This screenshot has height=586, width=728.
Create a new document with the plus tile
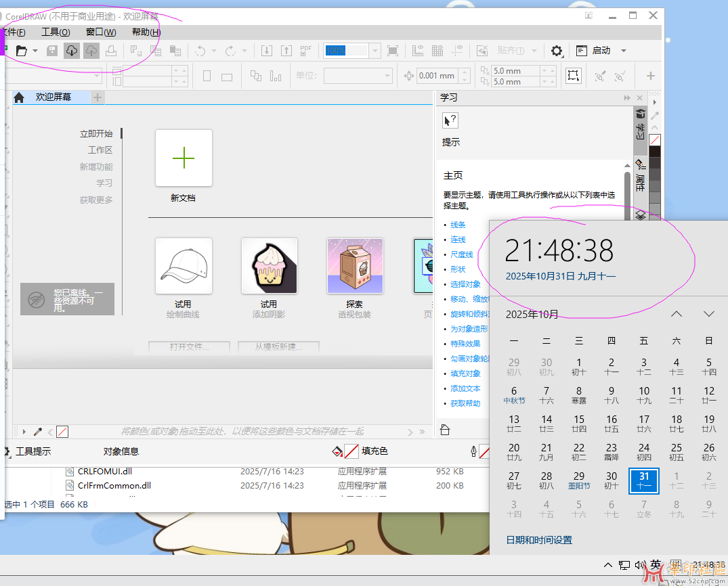point(184,158)
